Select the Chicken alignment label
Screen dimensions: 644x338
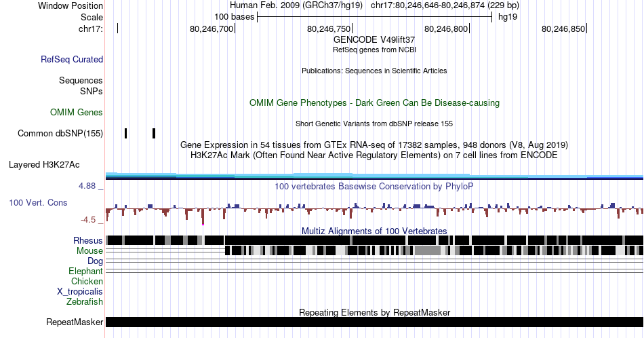coord(87,281)
